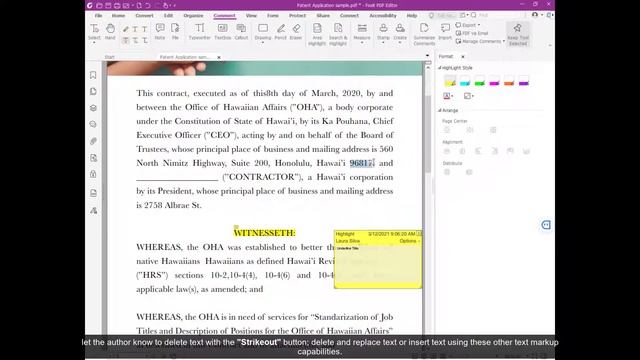Select the Hand tool
This screenshot has width=640, height=360.
tap(110, 32)
